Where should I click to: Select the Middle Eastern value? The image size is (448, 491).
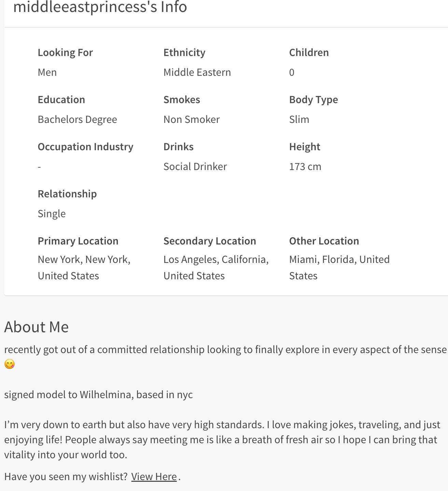[x=197, y=72]
